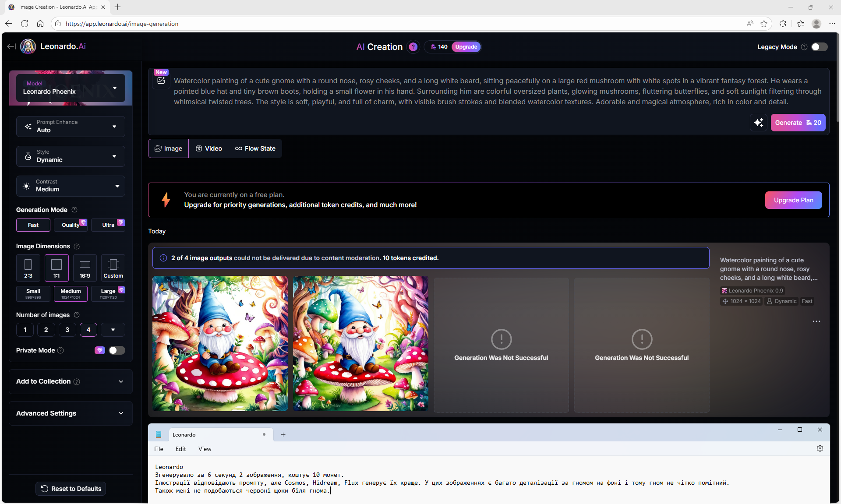Viewport: 841px width, 504px height.
Task: Open the three-dot generation options menu
Action: [x=816, y=321]
